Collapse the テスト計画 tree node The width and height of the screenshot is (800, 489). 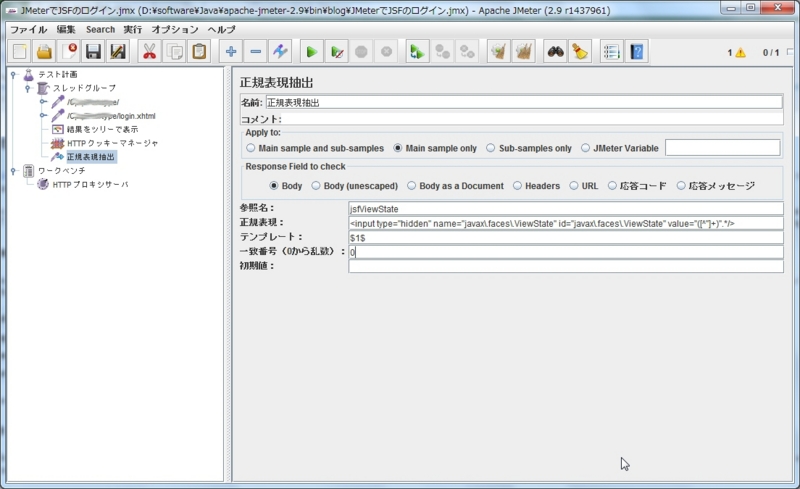tap(14, 75)
